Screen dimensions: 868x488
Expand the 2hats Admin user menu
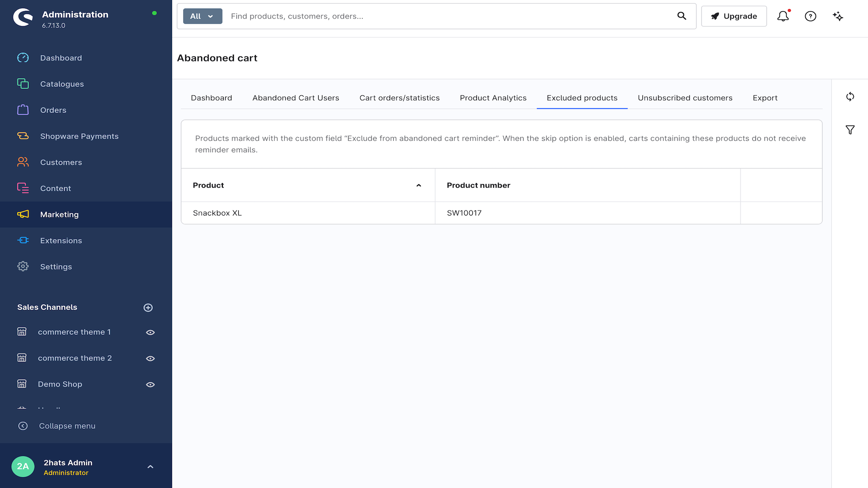[x=151, y=467]
